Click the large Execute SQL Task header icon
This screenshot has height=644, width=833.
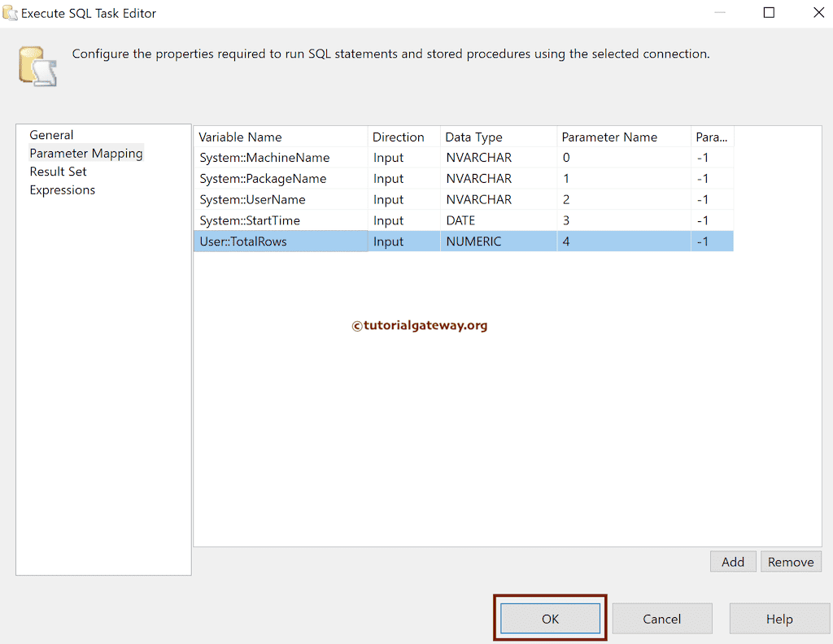tap(36, 65)
